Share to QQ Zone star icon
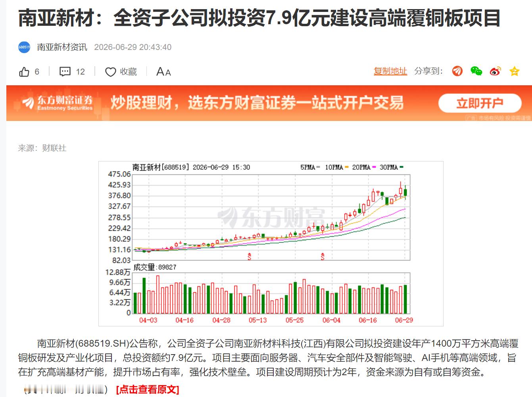 (x=514, y=71)
